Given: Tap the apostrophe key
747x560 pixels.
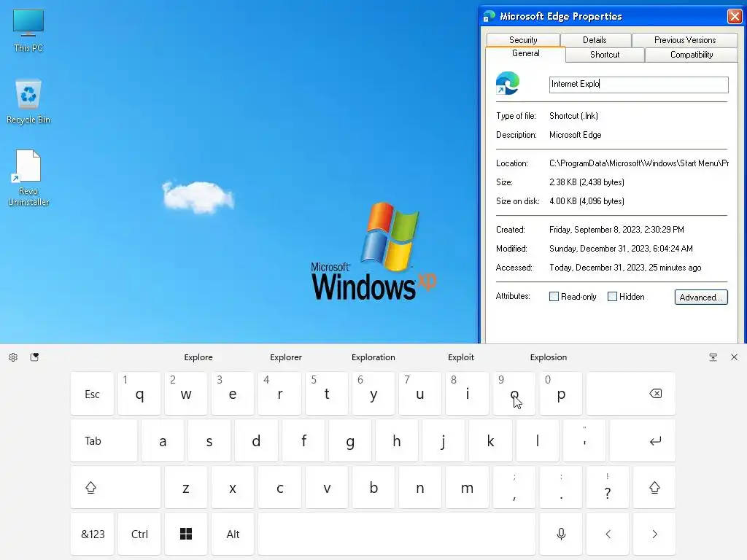Looking at the screenshot, I should click(x=584, y=440).
